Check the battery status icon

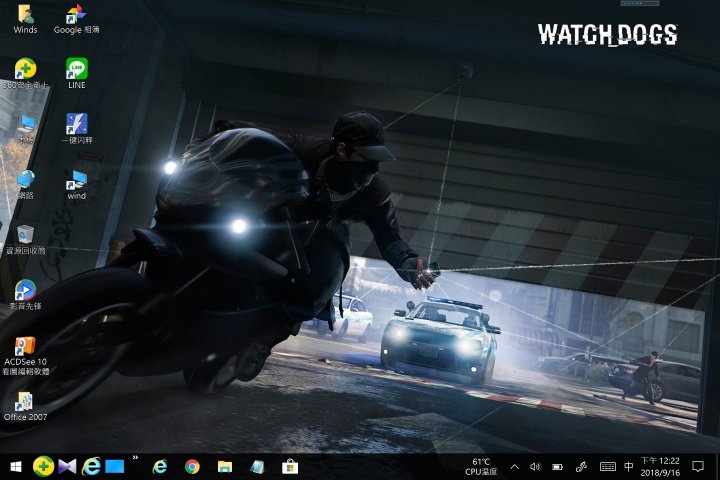pos(557,467)
